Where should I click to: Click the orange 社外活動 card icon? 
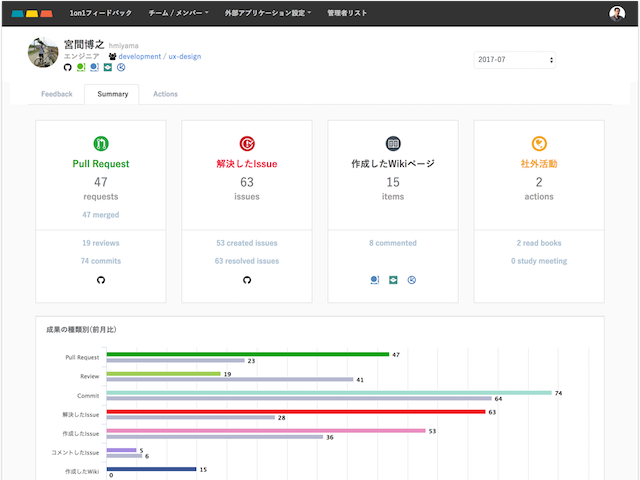click(539, 143)
